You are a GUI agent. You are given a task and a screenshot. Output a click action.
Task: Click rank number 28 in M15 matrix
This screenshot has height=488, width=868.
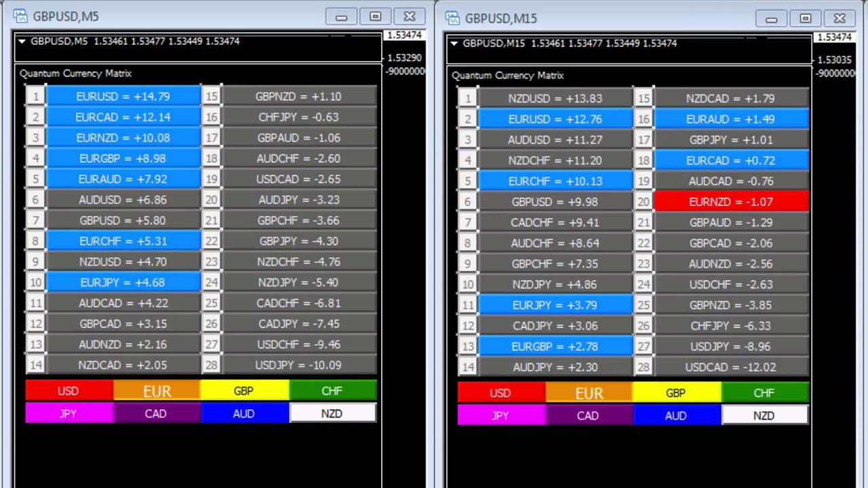644,367
